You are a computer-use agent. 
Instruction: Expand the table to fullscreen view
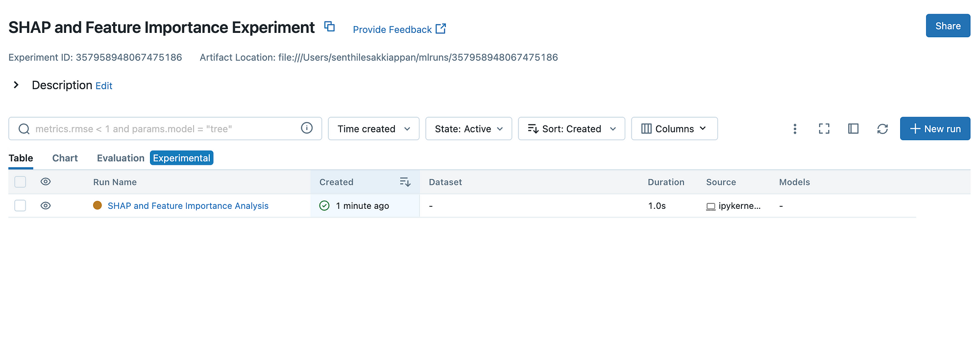tap(824, 128)
